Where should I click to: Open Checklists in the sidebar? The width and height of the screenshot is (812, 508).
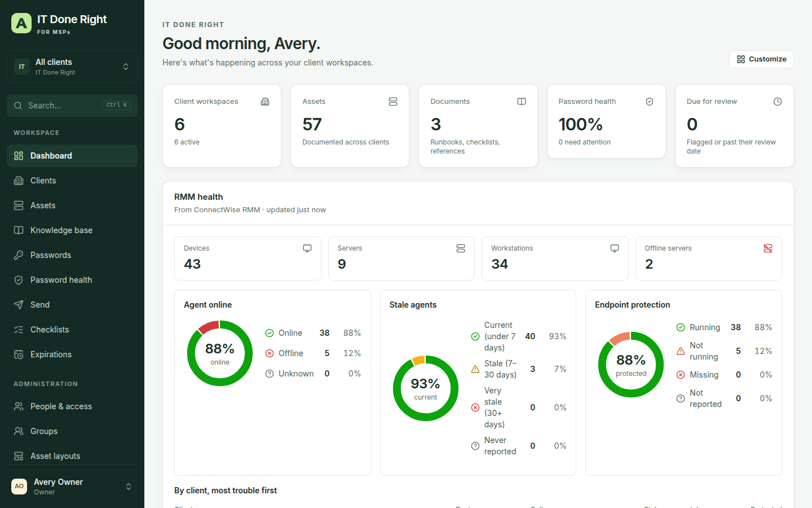point(72,330)
